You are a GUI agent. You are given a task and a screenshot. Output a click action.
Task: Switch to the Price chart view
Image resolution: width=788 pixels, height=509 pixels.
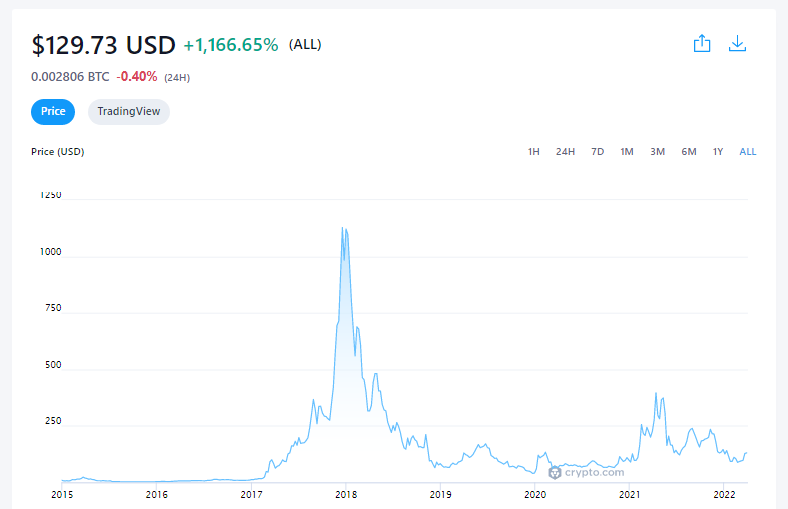53,112
